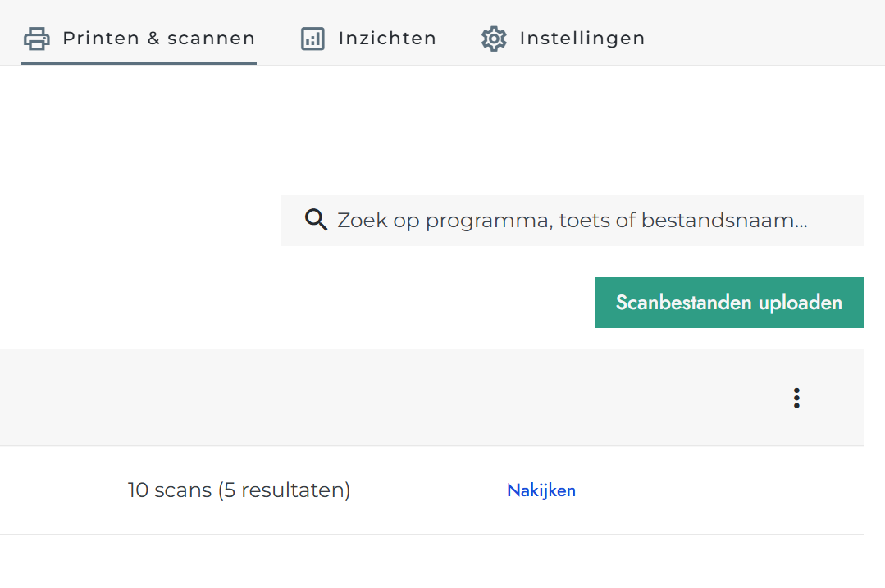Click the magnifying glass search icon
885x588 pixels.
(x=316, y=220)
